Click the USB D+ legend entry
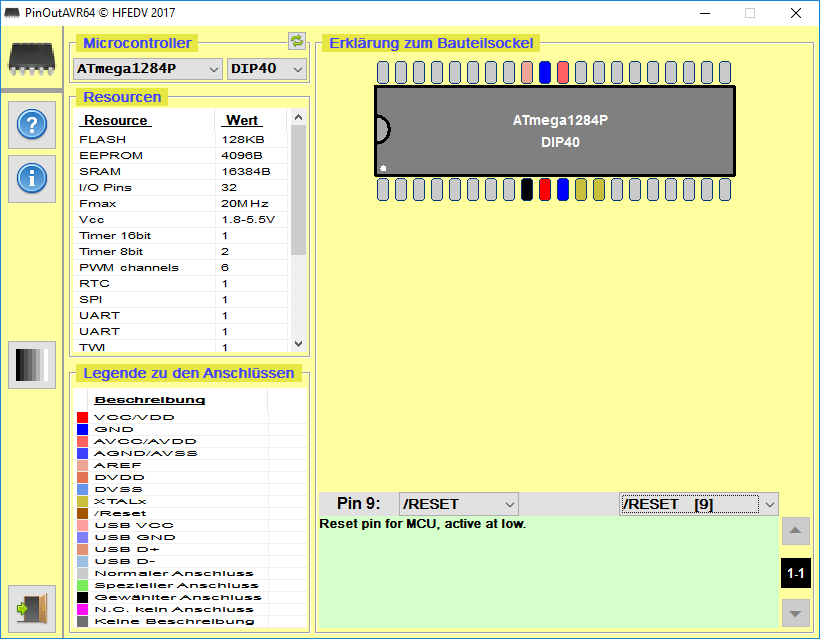The width and height of the screenshot is (820, 639). click(127, 550)
